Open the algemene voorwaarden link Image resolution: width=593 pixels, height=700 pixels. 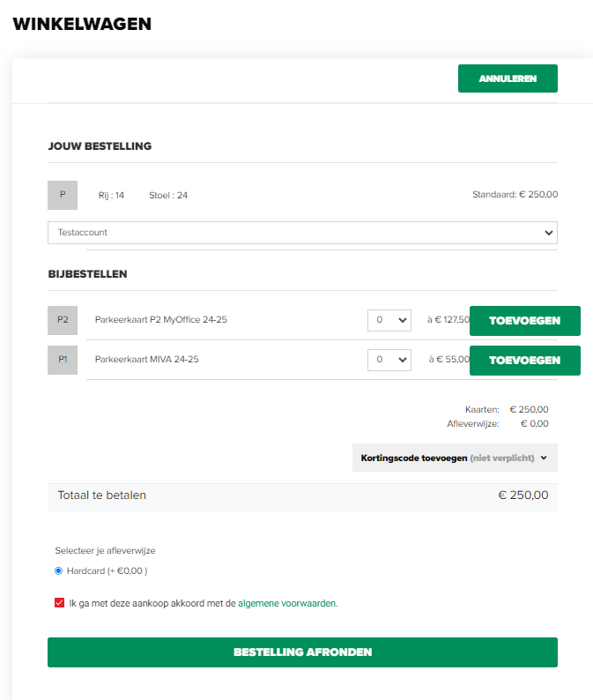point(288,603)
